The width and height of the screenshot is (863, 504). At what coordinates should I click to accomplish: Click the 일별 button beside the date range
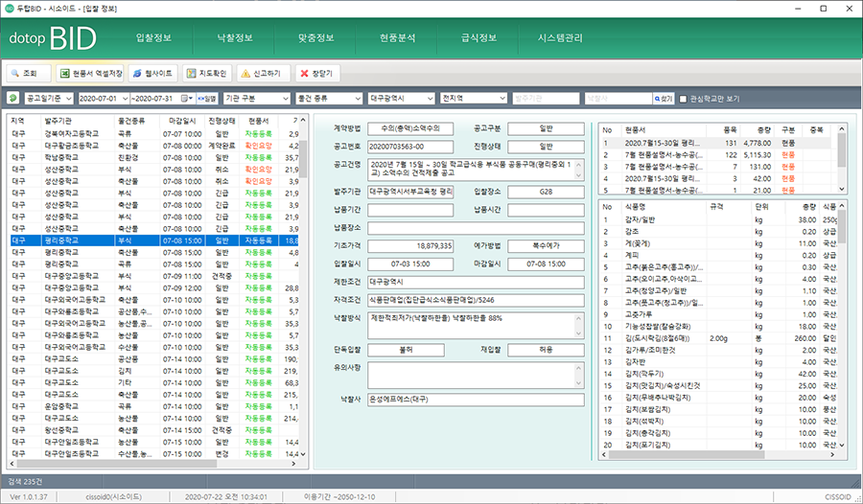pyautogui.click(x=206, y=98)
